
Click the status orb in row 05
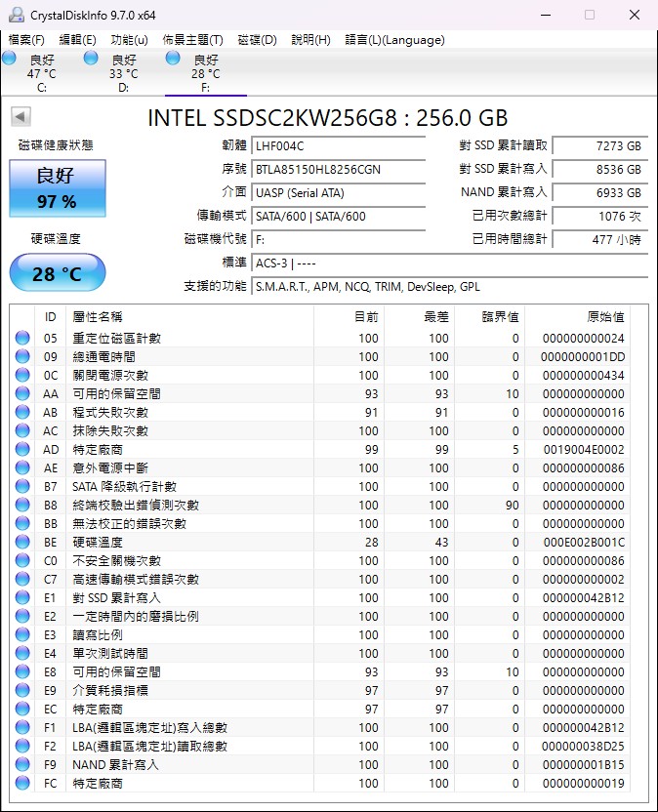pyautogui.click(x=22, y=338)
